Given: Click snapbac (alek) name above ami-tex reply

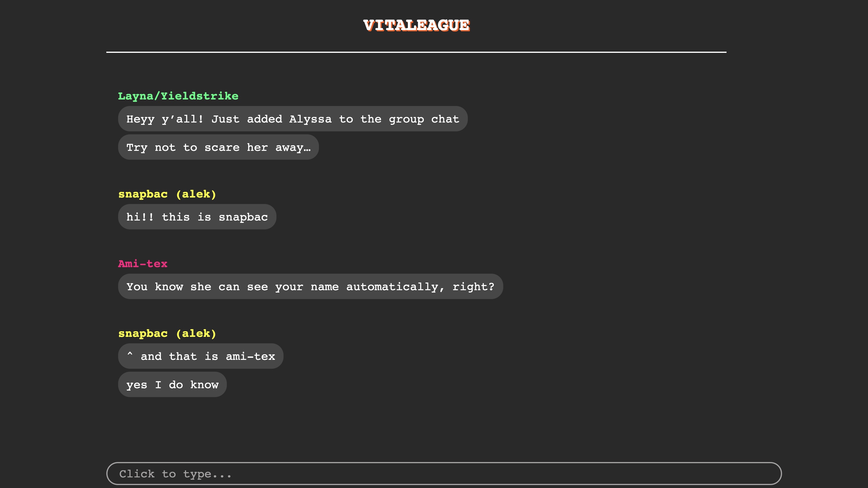Looking at the screenshot, I should tap(167, 333).
